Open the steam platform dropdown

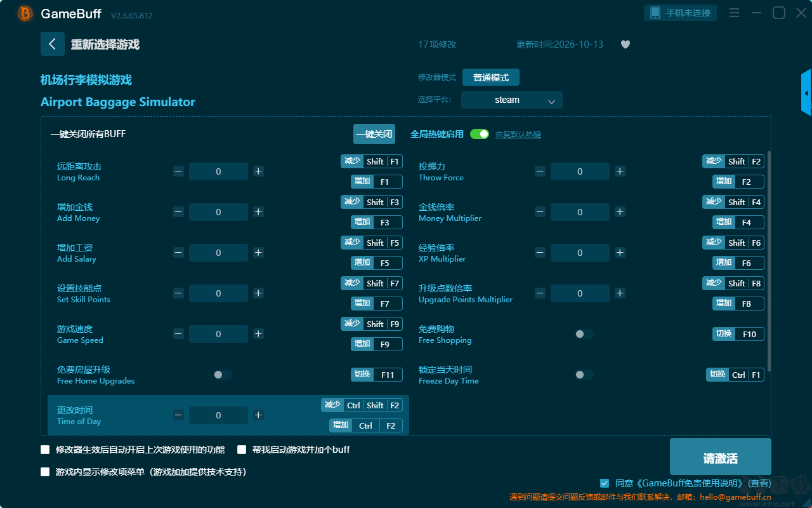pos(512,100)
